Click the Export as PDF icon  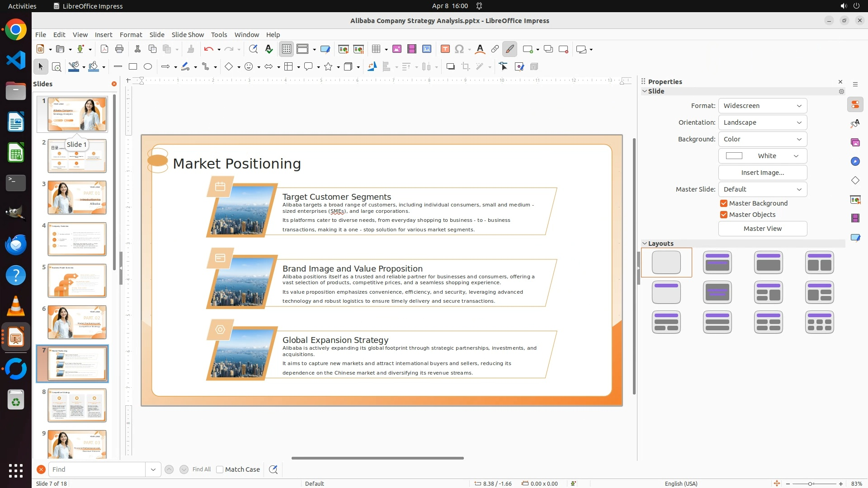104,49
